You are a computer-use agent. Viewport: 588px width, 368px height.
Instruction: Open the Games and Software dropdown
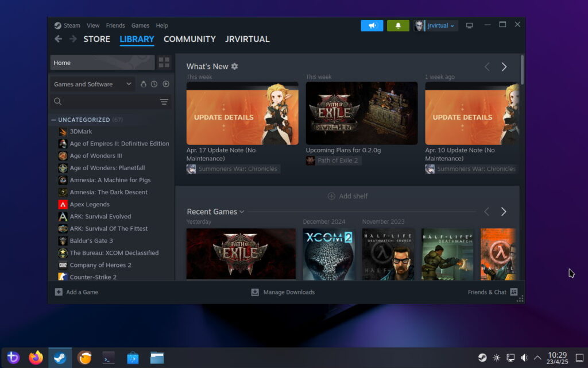(92, 84)
